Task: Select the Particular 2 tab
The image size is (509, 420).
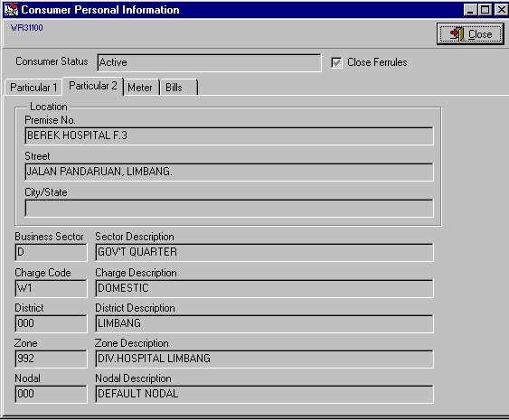Action: (93, 86)
